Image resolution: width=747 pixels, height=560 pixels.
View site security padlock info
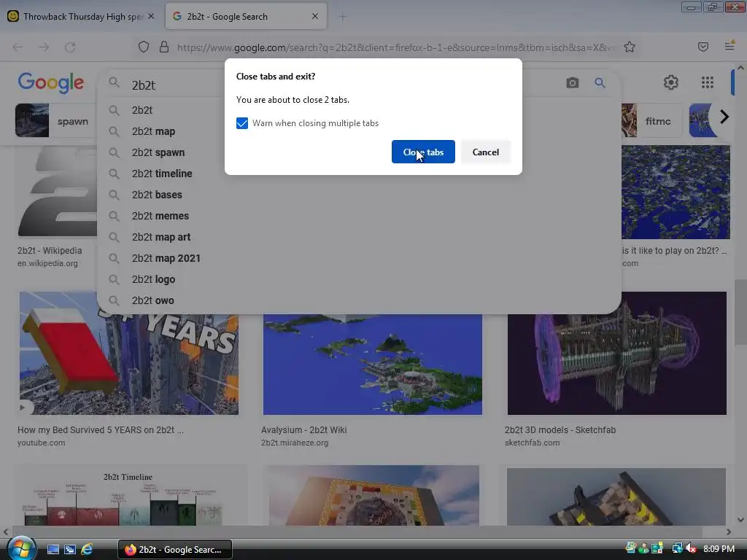click(164, 47)
